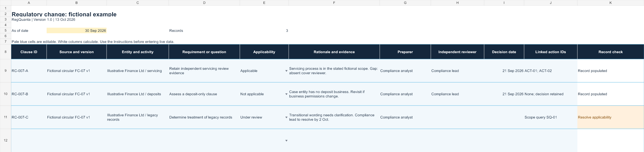
Task: Click the Independent reviewer header cell
Action: 457,52
